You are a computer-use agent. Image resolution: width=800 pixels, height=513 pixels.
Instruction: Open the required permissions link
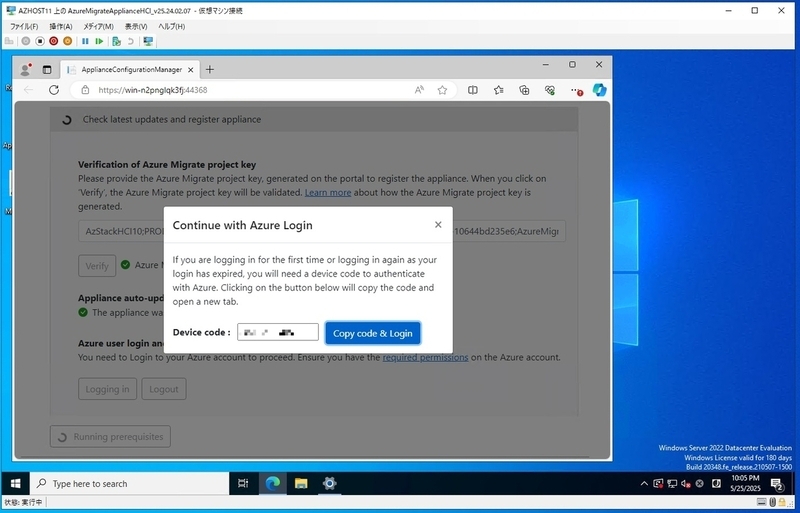425,357
